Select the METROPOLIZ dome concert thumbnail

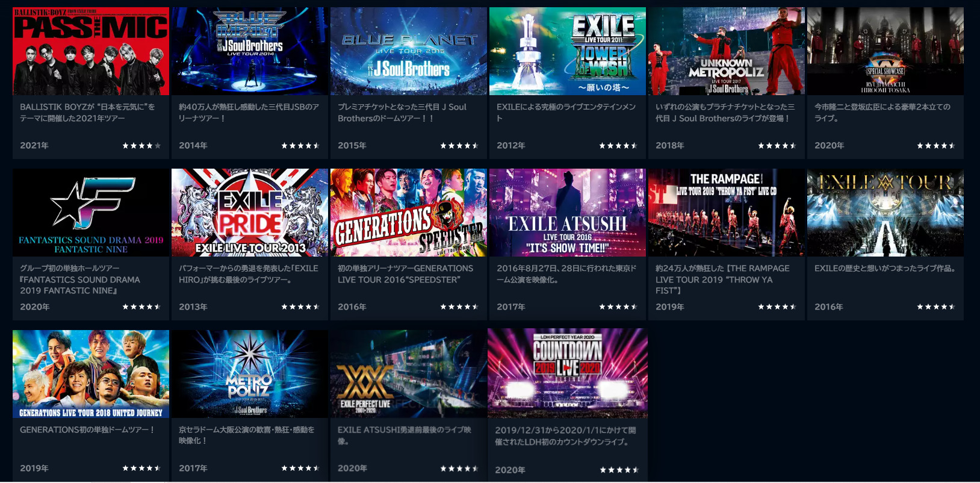point(250,374)
